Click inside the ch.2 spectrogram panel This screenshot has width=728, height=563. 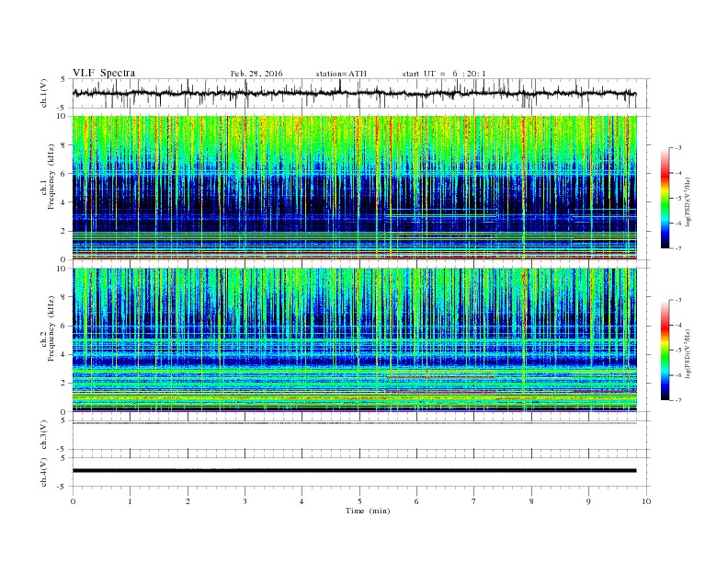point(355,340)
